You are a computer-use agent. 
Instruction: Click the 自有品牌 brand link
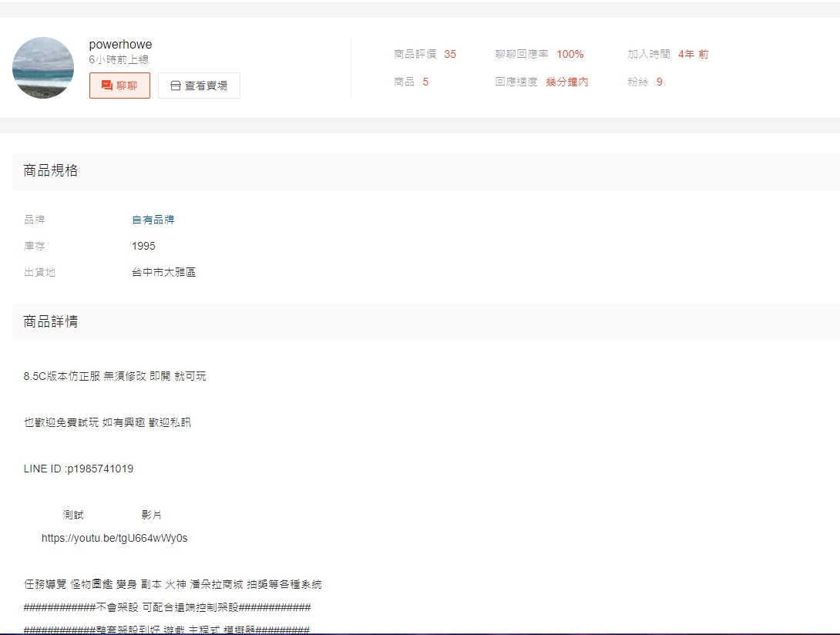[153, 220]
